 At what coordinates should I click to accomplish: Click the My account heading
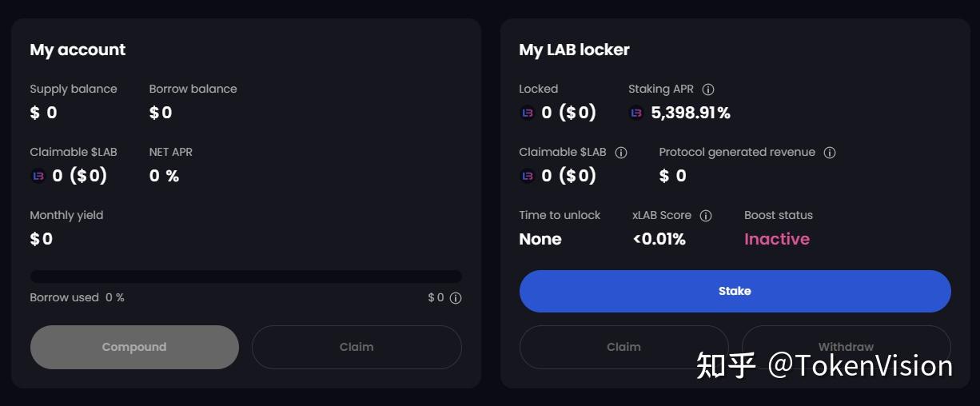(x=78, y=50)
